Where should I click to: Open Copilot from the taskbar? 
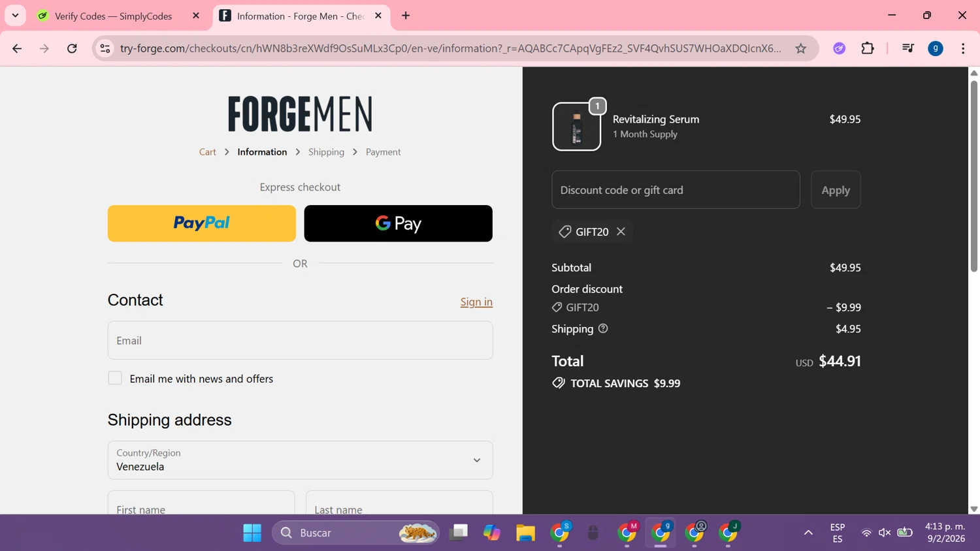(492, 533)
